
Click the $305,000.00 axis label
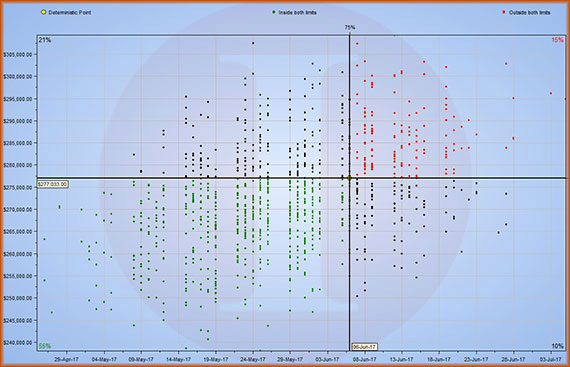click(17, 55)
